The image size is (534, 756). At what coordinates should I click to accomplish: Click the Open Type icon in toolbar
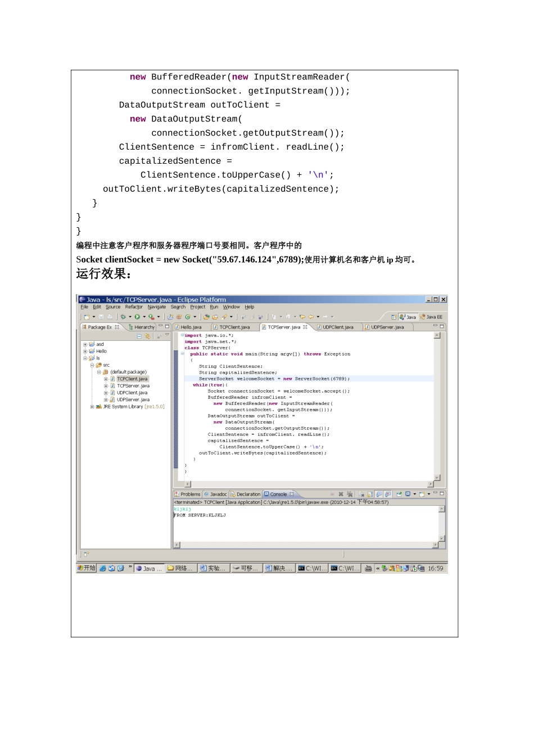point(206,317)
